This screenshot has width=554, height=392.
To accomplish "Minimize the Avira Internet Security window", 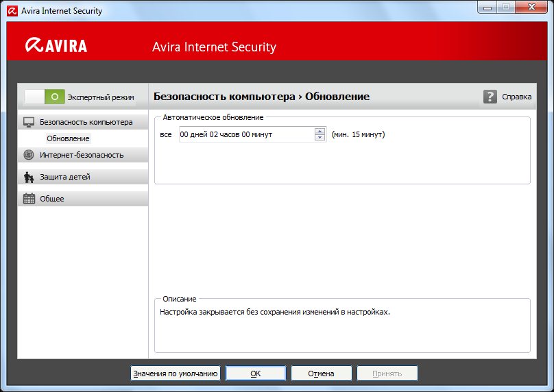I will [489, 8].
